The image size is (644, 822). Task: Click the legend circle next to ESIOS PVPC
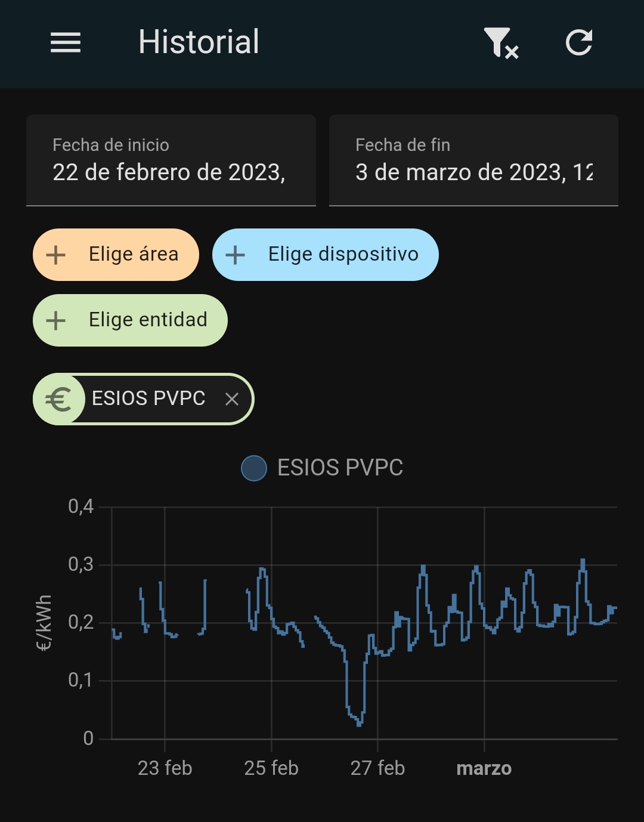255,468
